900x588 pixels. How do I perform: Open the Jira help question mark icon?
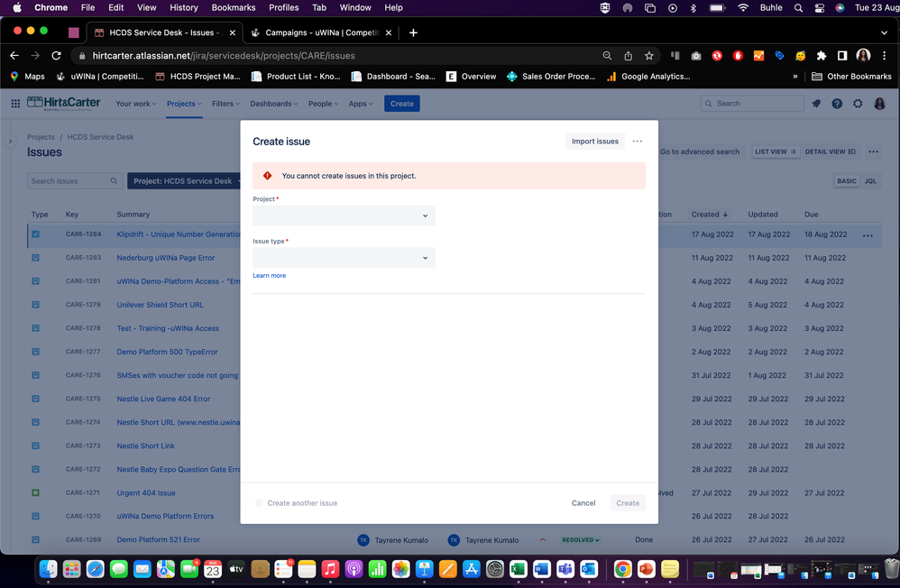pyautogui.click(x=837, y=104)
